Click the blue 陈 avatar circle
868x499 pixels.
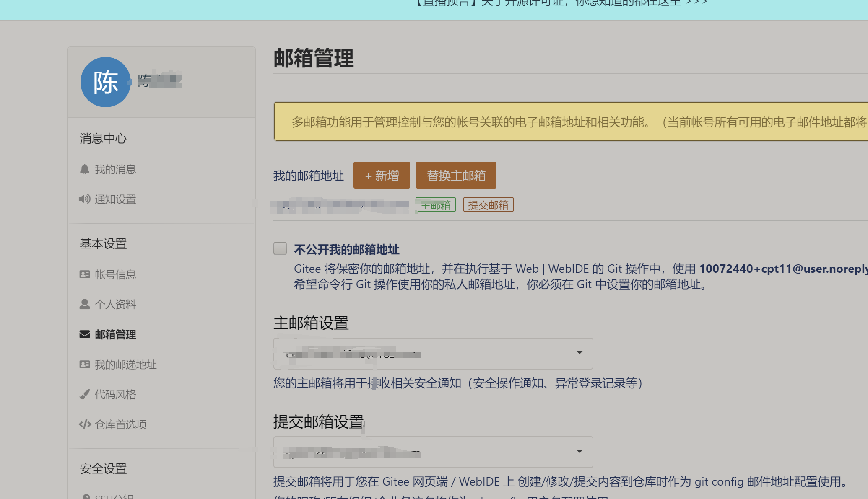(106, 82)
